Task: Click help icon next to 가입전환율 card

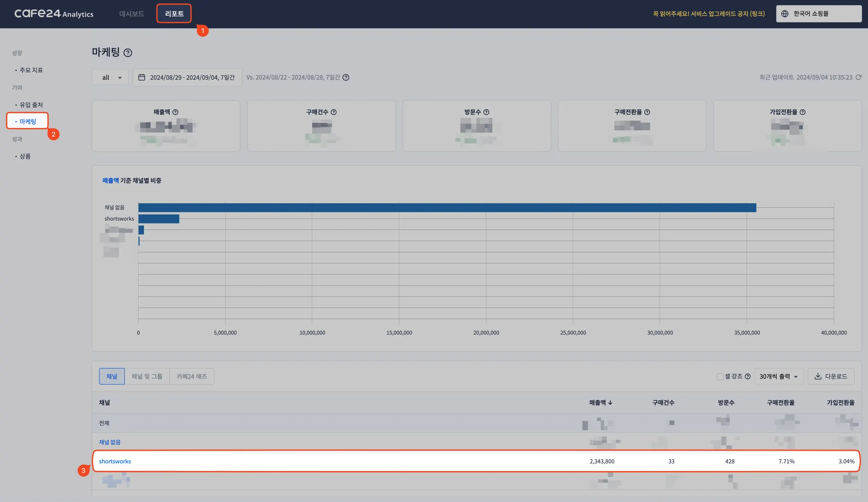Action: [x=802, y=112]
